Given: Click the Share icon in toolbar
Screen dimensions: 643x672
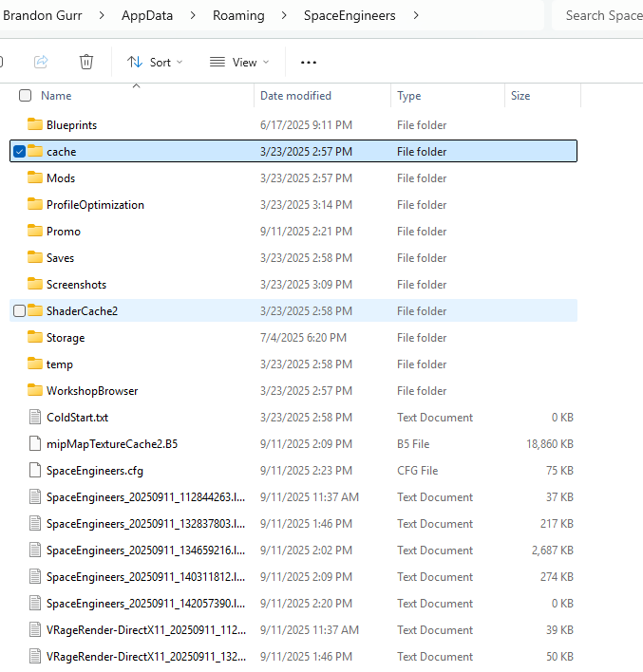Looking at the screenshot, I should click(41, 62).
